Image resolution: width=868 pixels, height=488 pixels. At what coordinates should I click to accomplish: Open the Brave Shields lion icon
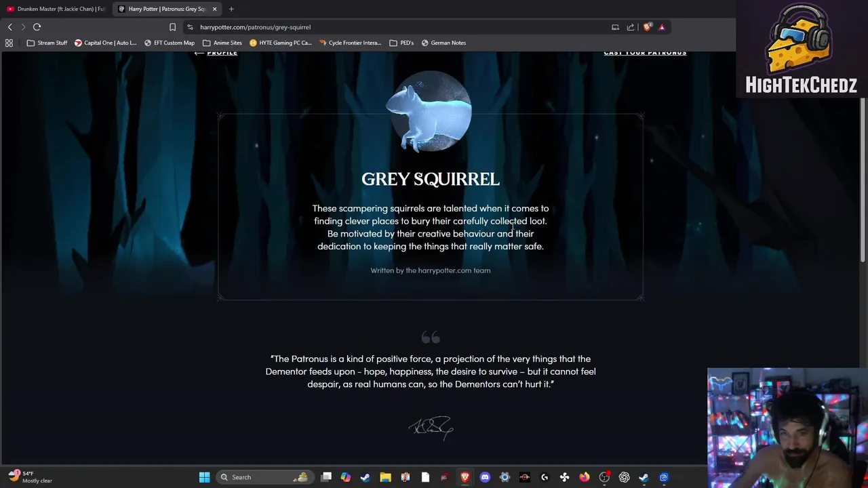[647, 27]
